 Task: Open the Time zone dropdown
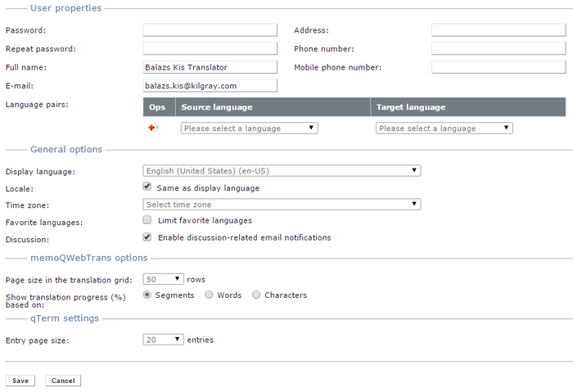click(282, 205)
